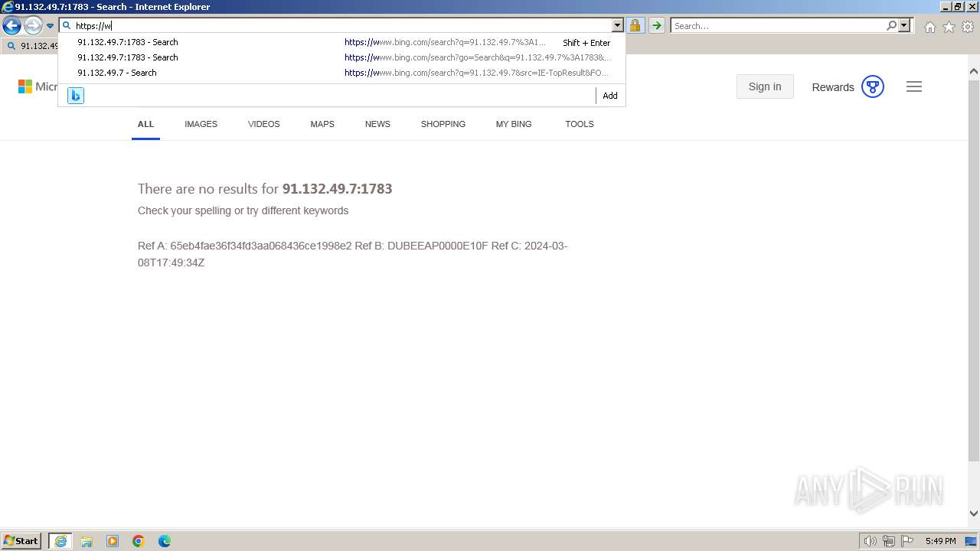Click the network tray icon
The height and width of the screenshot is (551, 980).
coord(889,541)
